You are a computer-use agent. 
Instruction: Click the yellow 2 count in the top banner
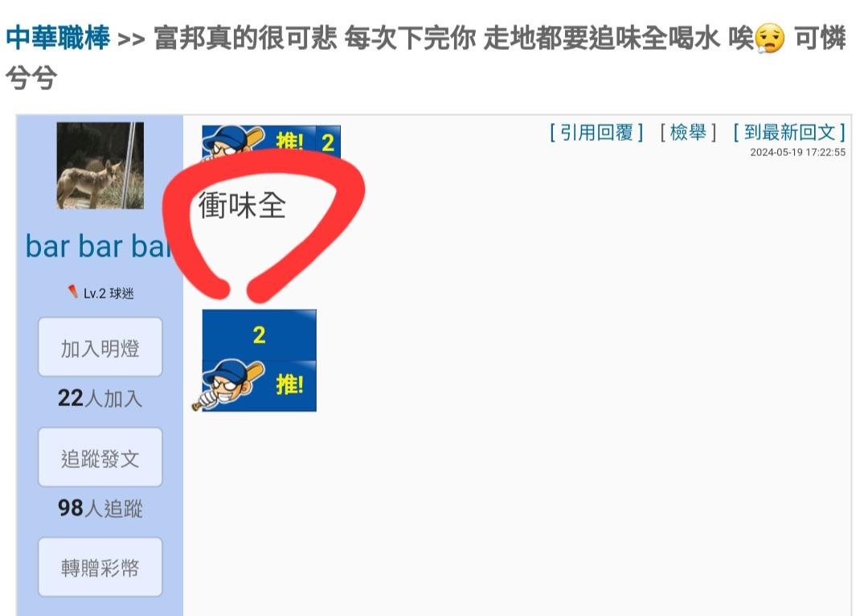point(328,142)
